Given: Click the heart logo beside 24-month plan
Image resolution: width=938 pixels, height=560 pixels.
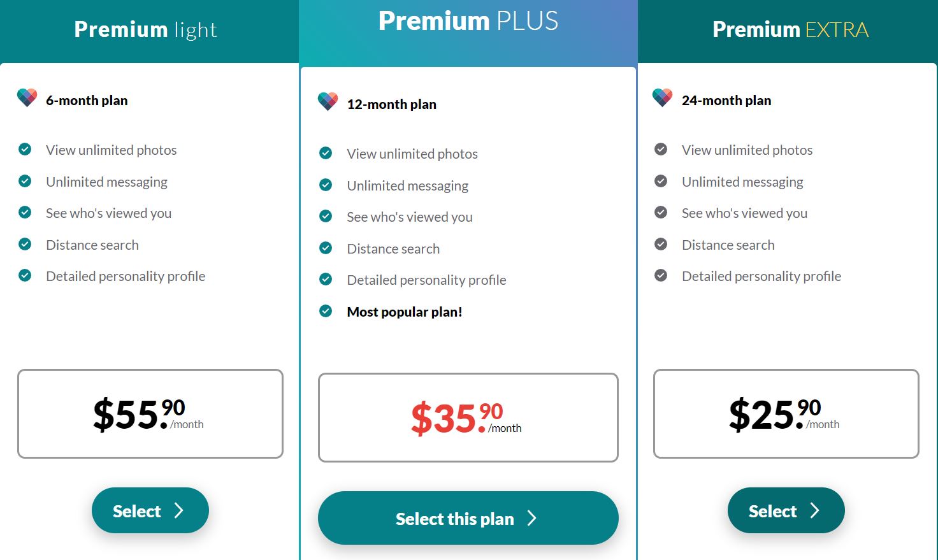Looking at the screenshot, I should [x=663, y=97].
